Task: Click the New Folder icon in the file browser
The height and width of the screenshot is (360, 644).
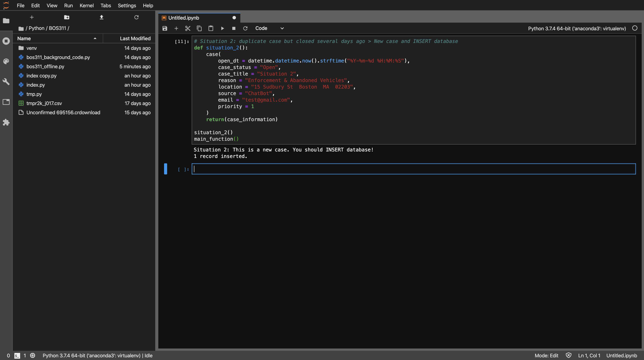Action: [67, 17]
